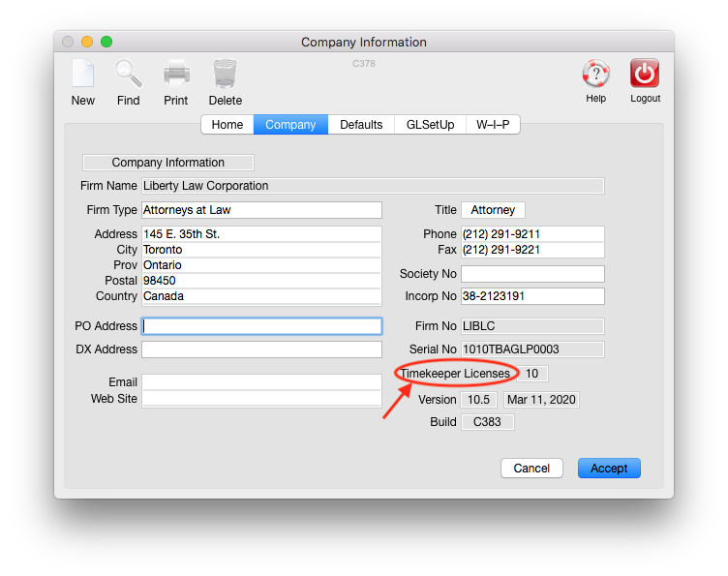Open Find with the magnifier icon
Screen dimensions: 728x576
(x=128, y=76)
